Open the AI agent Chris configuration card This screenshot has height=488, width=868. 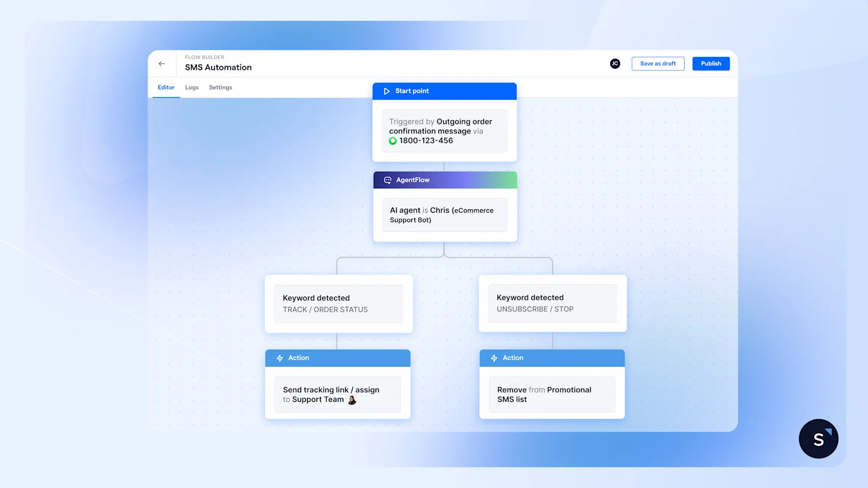pos(444,215)
